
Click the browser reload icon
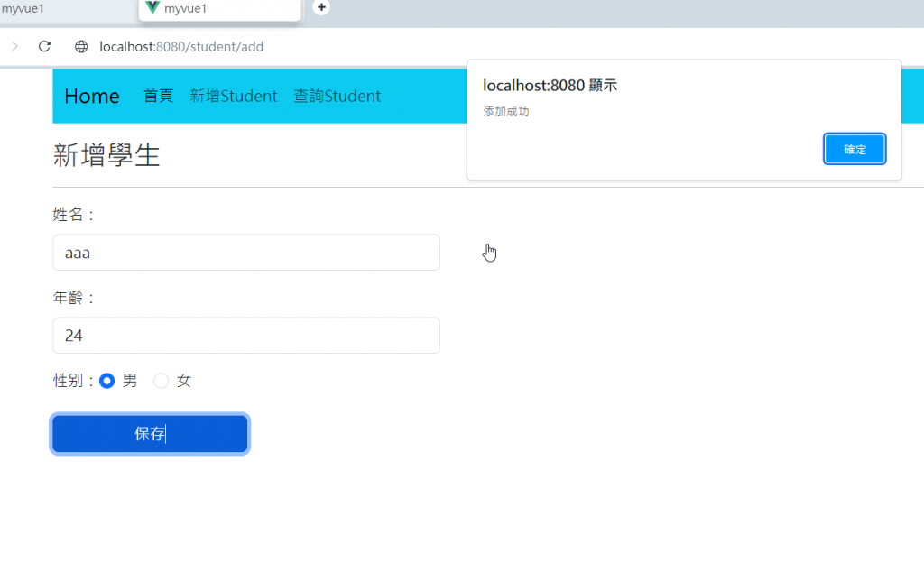(44, 46)
